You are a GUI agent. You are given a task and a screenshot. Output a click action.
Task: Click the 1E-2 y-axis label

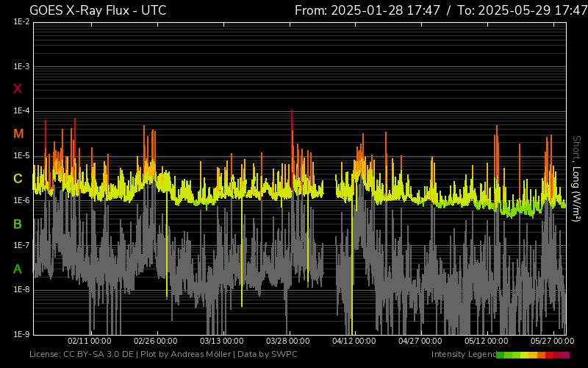pos(21,22)
